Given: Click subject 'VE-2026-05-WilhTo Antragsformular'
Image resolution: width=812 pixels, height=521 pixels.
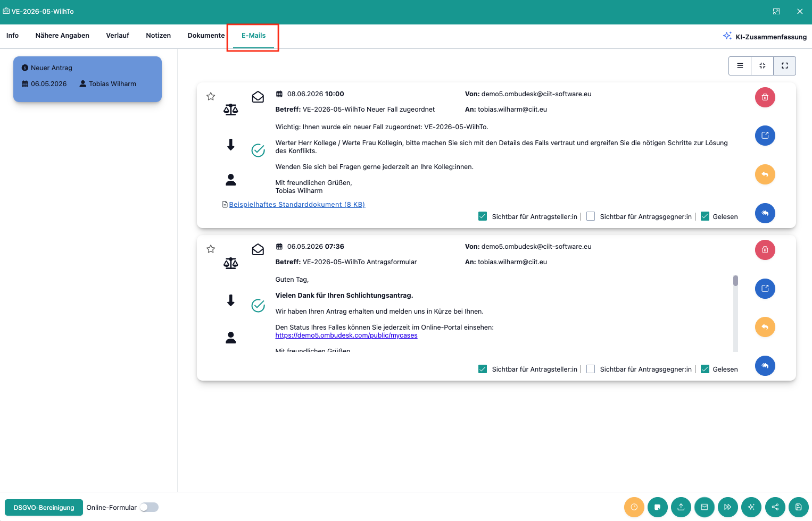Looking at the screenshot, I should [x=360, y=262].
